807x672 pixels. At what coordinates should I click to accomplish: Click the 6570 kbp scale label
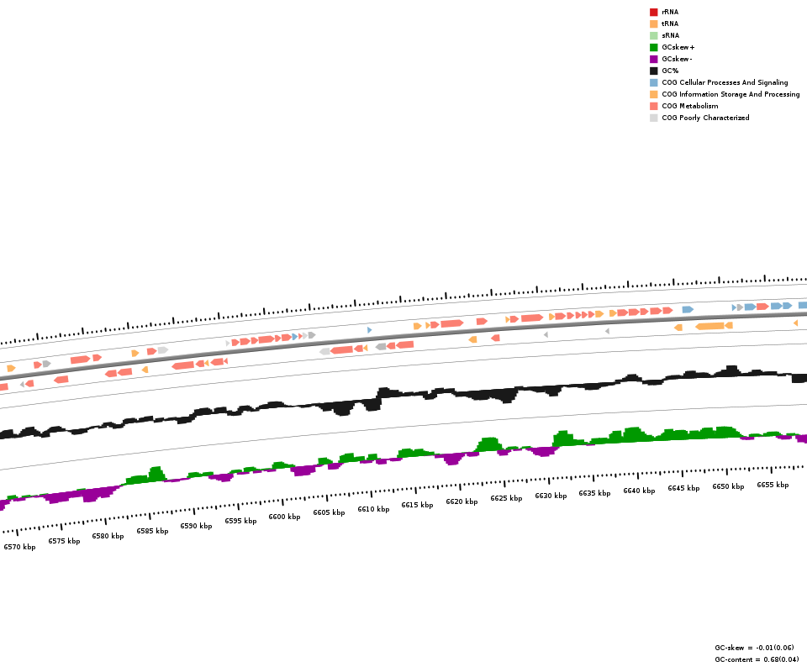point(19,547)
